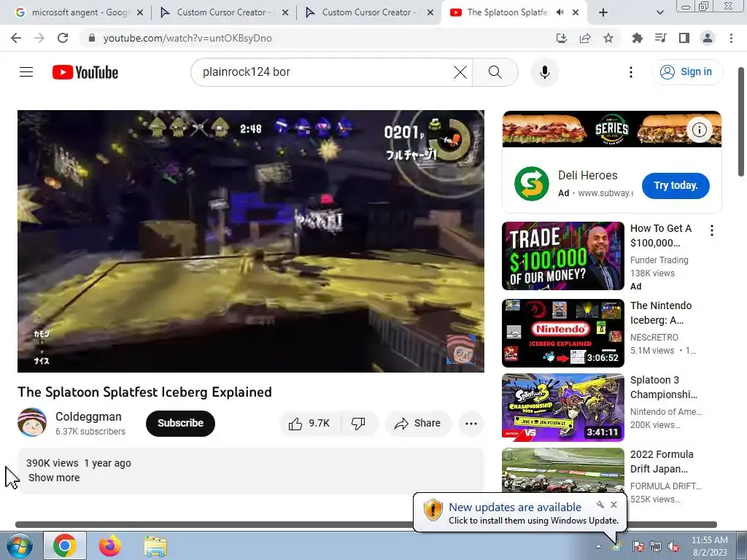Close the Splatoon Splatfest tab
The height and width of the screenshot is (560, 747).
click(x=576, y=12)
